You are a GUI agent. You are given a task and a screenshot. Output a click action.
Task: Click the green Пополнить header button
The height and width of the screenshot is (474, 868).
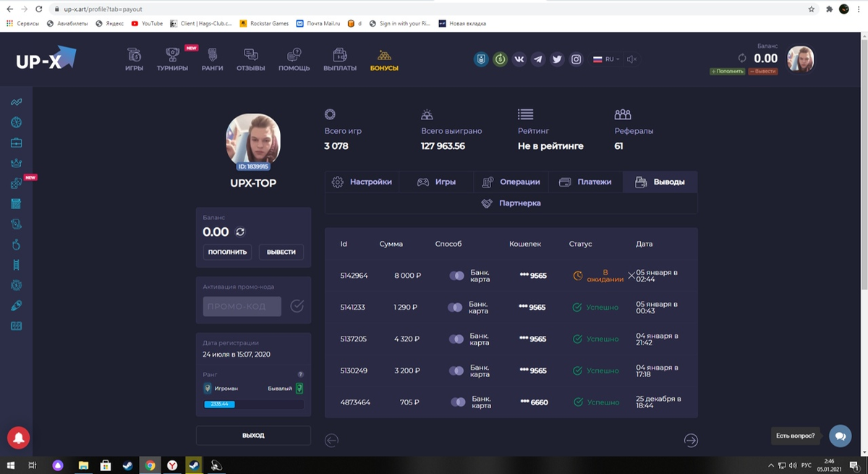pos(727,72)
